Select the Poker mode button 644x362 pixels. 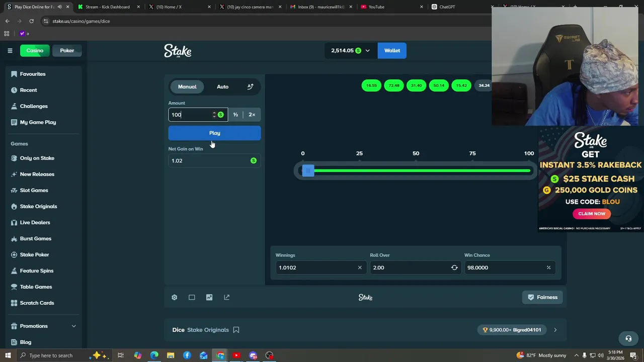pyautogui.click(x=67, y=50)
